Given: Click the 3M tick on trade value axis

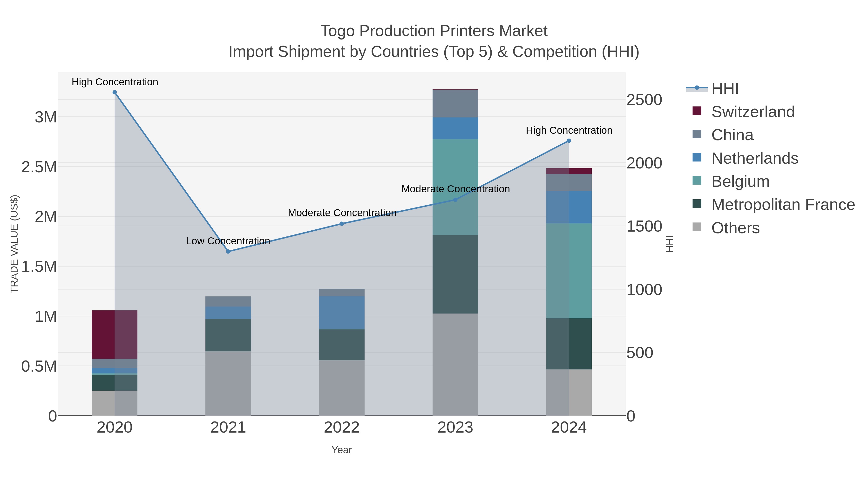Looking at the screenshot, I should pos(46,118).
